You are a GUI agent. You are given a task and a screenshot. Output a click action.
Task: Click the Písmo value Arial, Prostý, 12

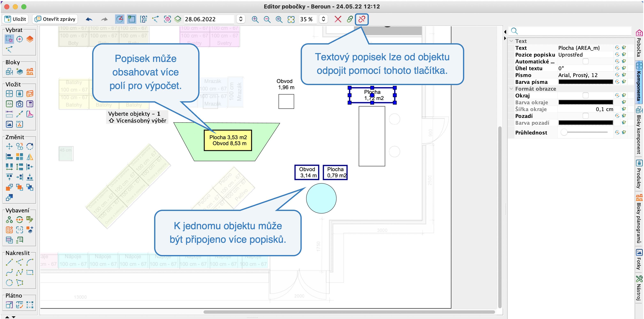585,75
